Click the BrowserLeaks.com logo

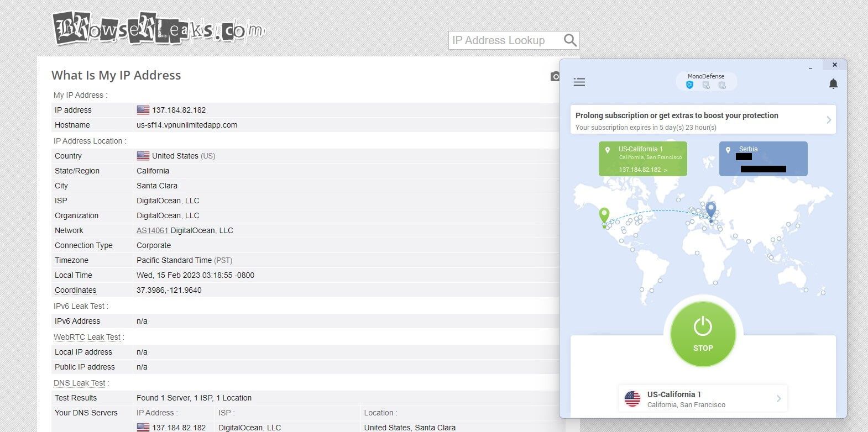click(x=159, y=28)
